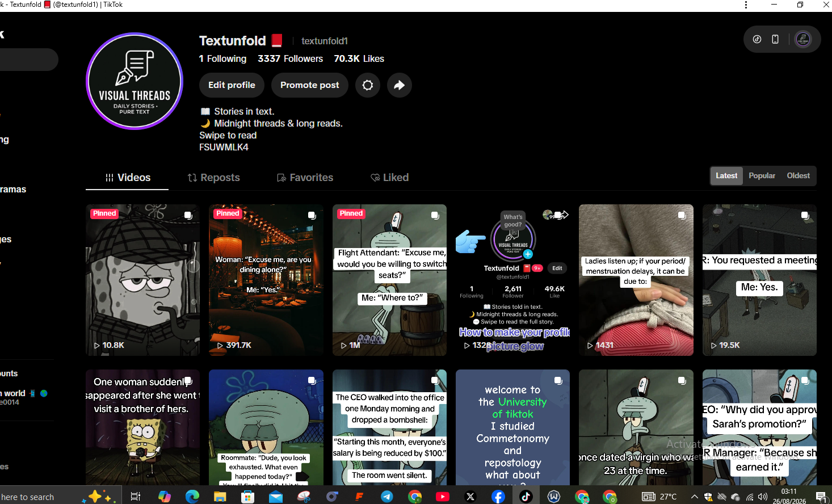Switch to the Videos tab
The height and width of the screenshot is (504, 832).
tap(128, 178)
